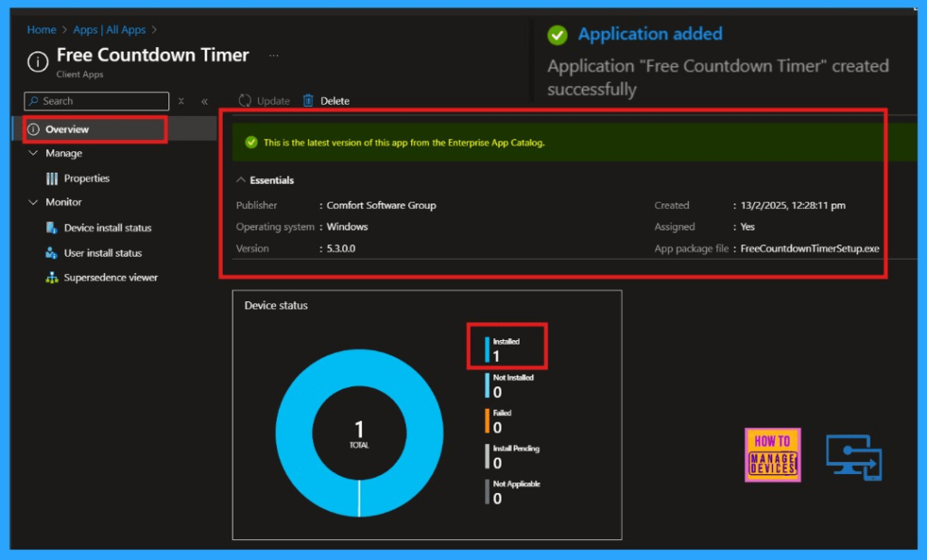Click the Update button
927x560 pixels.
263,101
